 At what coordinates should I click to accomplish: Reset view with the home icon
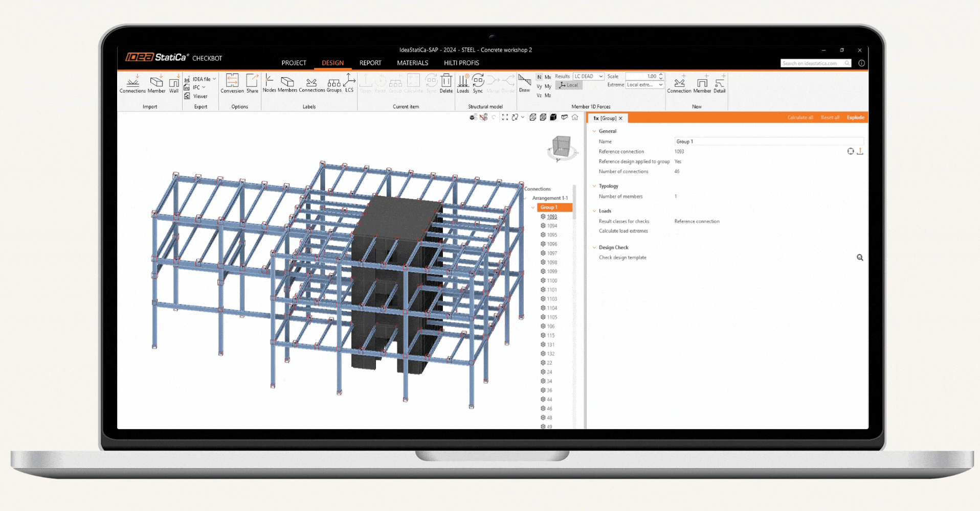575,118
